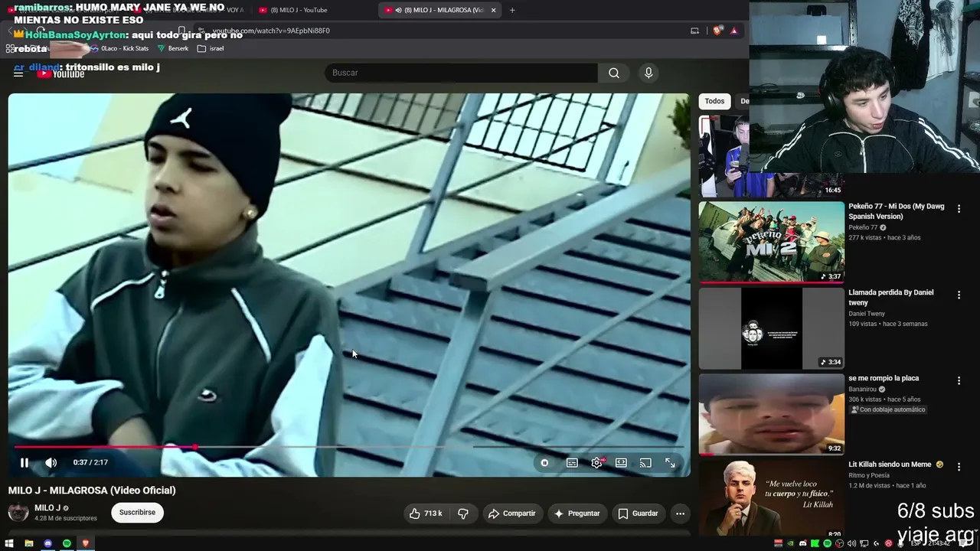The image size is (980, 551).
Task: Close the MILAGROSA browser tab
Action: pos(494,10)
